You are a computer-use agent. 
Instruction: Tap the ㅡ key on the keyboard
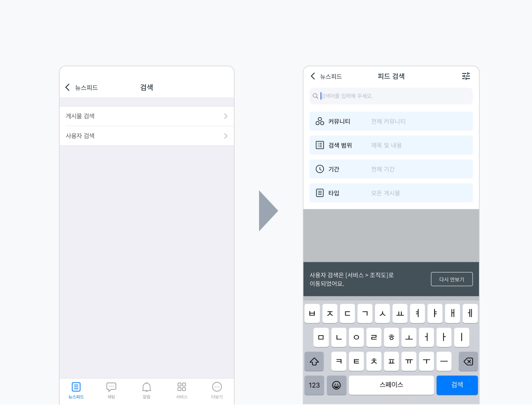point(444,361)
